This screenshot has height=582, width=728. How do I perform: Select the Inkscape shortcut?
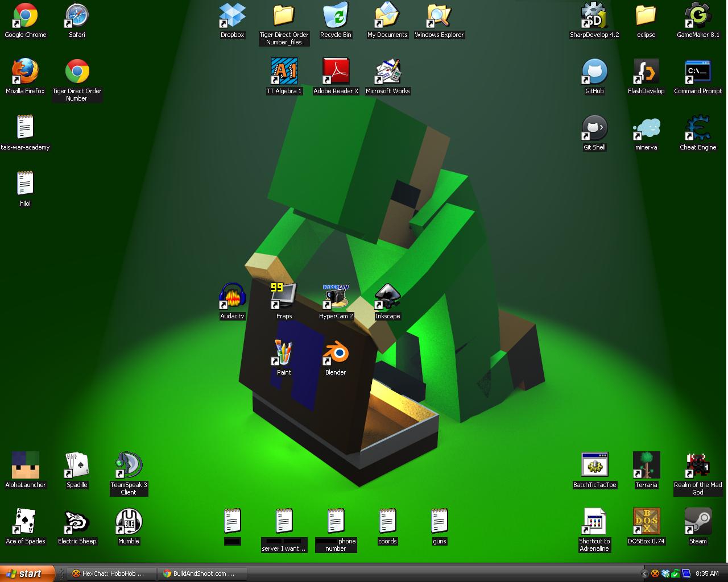click(387, 297)
